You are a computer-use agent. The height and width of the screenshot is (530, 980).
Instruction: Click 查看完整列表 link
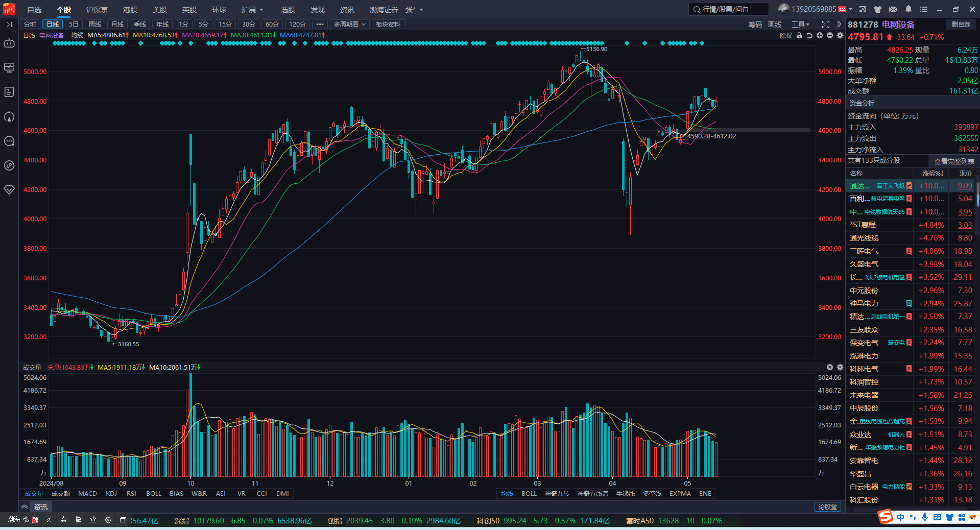(954, 161)
